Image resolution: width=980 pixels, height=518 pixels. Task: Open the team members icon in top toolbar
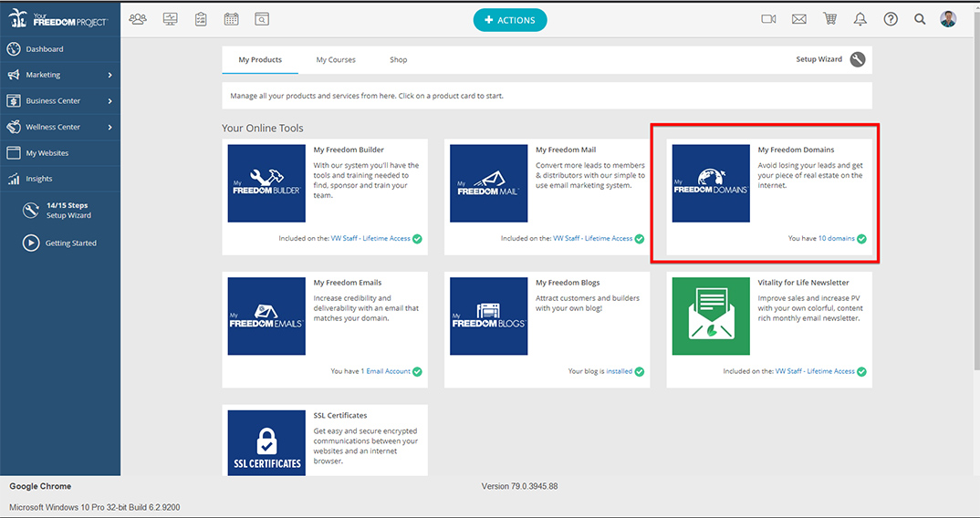138,19
